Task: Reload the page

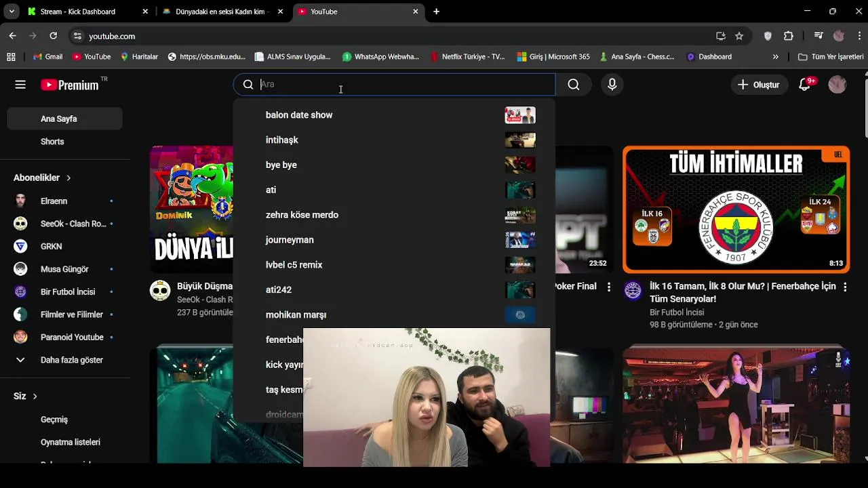Action: (54, 36)
